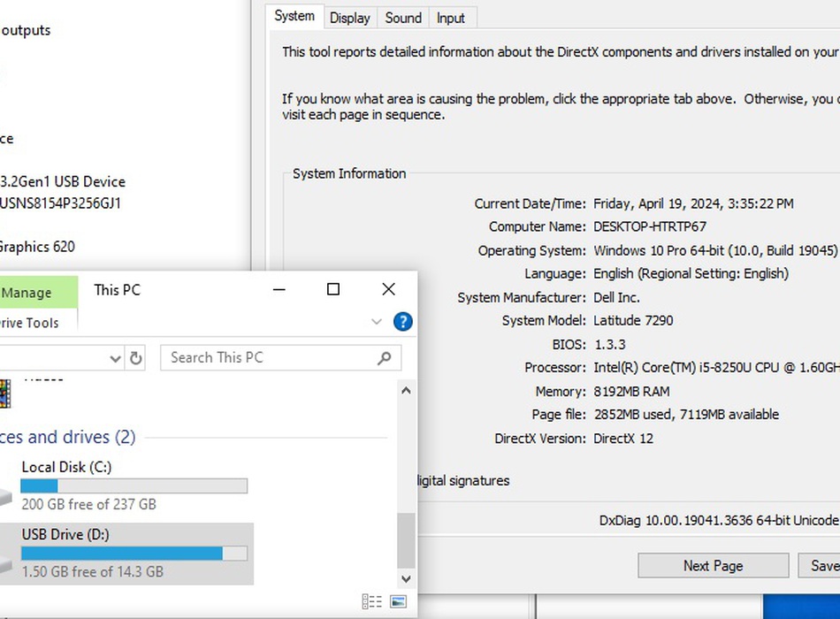Switch to details view layout icon
The width and height of the screenshot is (840, 619).
[372, 602]
